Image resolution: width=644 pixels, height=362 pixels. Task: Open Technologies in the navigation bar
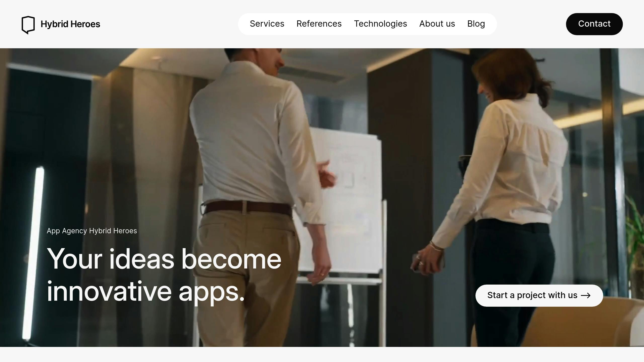pyautogui.click(x=380, y=24)
